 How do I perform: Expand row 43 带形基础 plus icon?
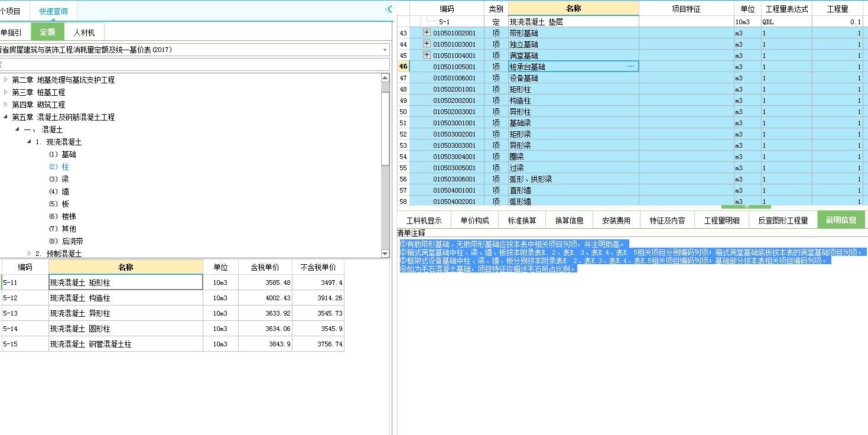click(x=427, y=33)
